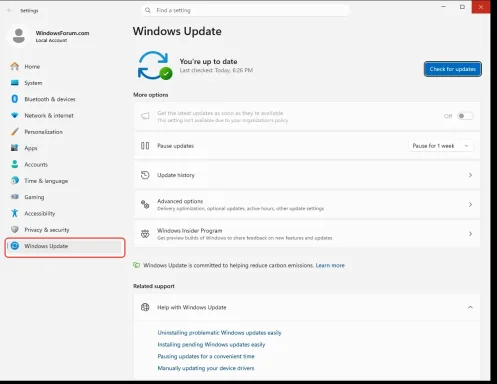
Task: Click the Update history label
Action: tap(176, 175)
